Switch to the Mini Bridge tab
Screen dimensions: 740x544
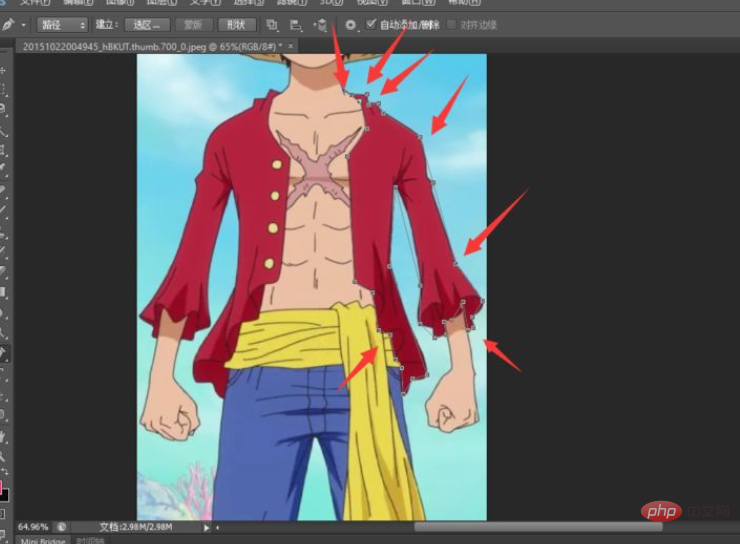point(43,540)
